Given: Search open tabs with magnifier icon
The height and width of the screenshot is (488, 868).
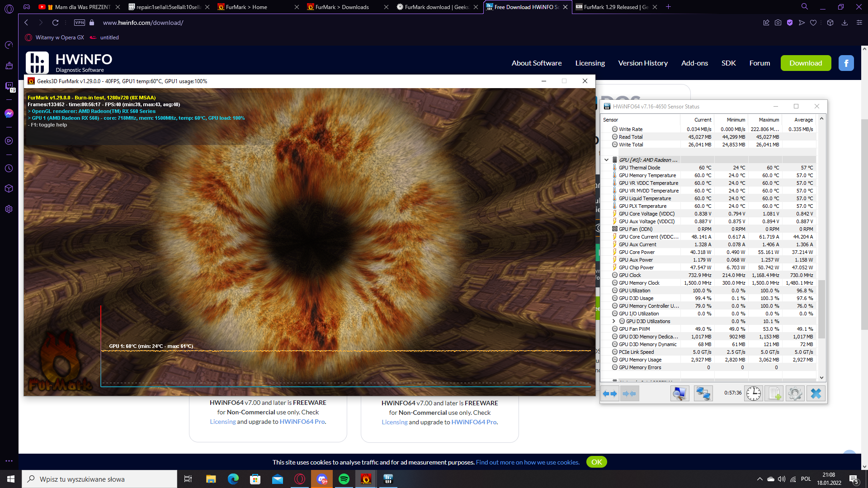Looking at the screenshot, I should pos(805,7).
